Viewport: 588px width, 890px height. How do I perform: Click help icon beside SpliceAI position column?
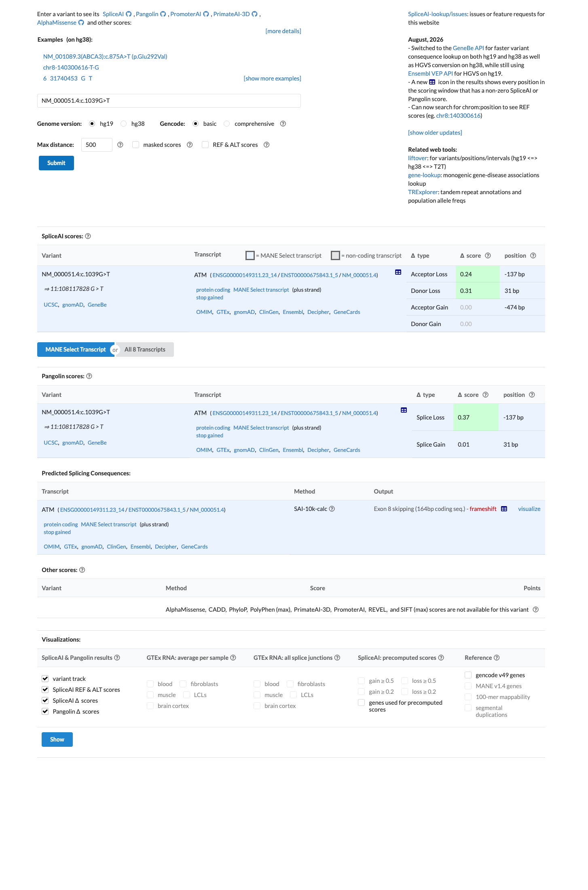[533, 256]
